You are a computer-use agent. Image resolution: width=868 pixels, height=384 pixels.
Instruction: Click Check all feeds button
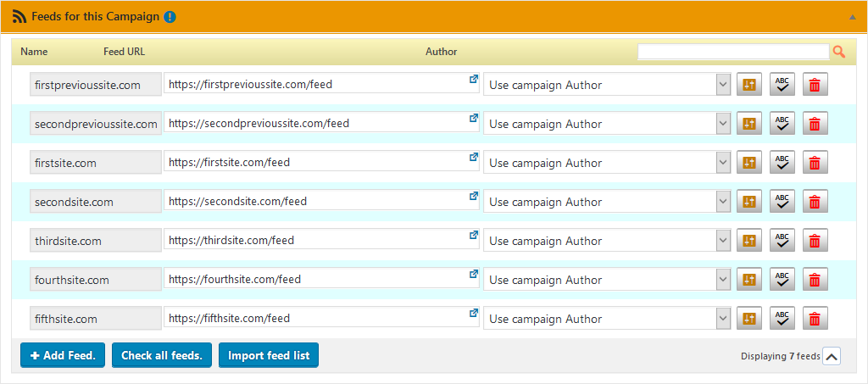click(162, 355)
